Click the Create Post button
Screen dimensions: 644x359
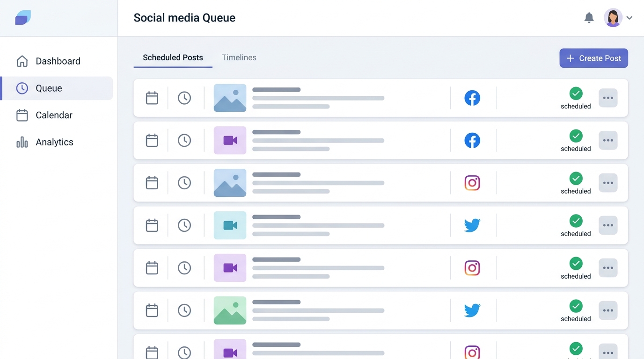point(593,58)
